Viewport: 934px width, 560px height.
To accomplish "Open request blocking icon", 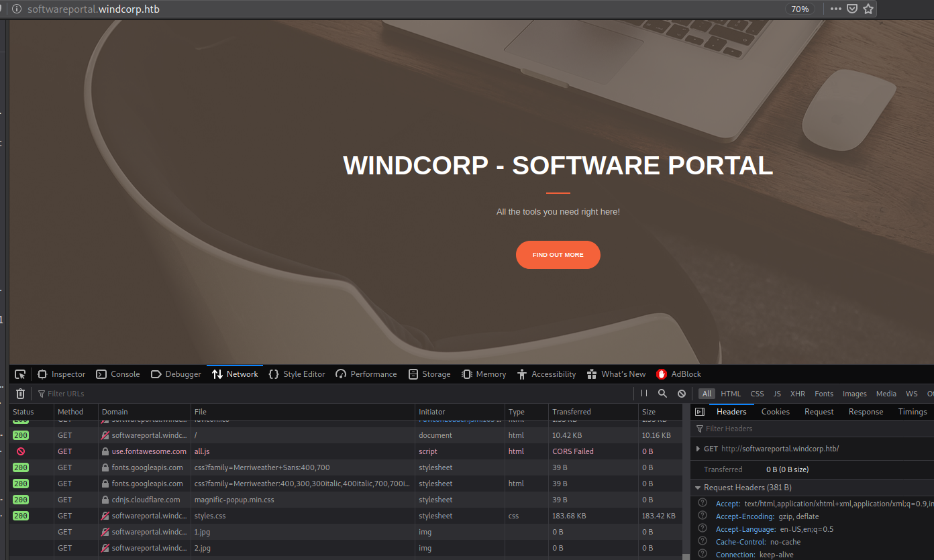I will tap(682, 394).
